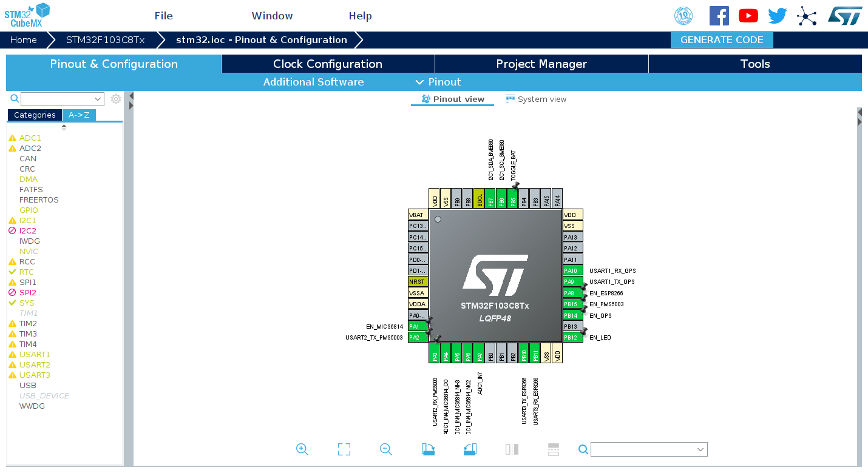Click the PA1 pin on the chip
Image resolution: width=868 pixels, height=473 pixels.
coord(418,327)
